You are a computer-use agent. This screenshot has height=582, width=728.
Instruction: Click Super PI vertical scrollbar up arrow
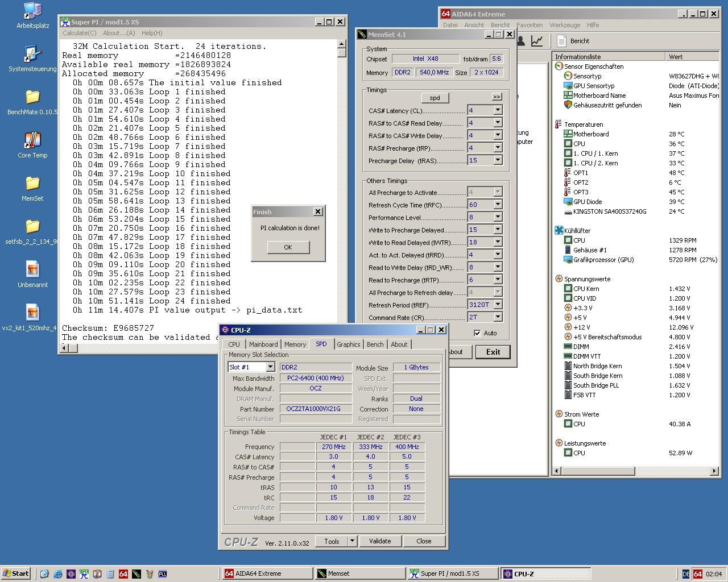(341, 44)
